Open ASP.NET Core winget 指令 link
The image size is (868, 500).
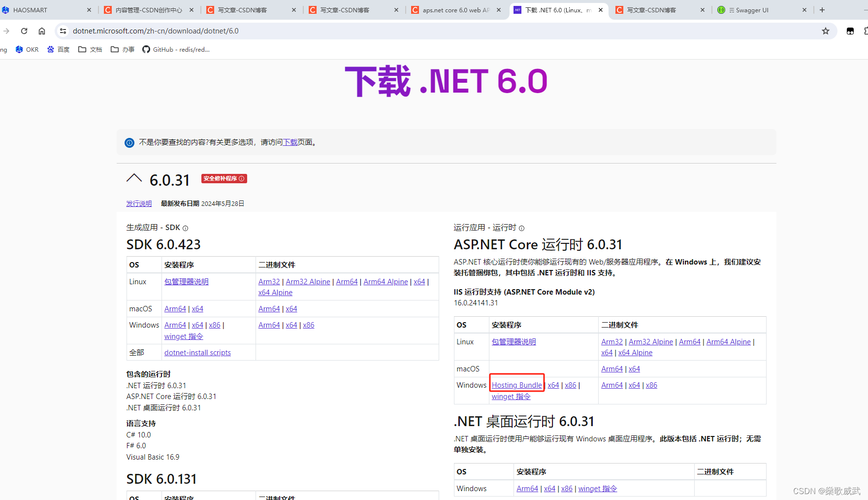511,397
